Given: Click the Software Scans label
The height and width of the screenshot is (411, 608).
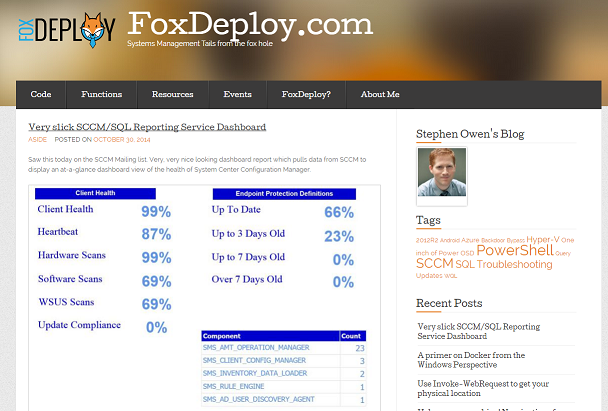Looking at the screenshot, I should pyautogui.click(x=70, y=279).
